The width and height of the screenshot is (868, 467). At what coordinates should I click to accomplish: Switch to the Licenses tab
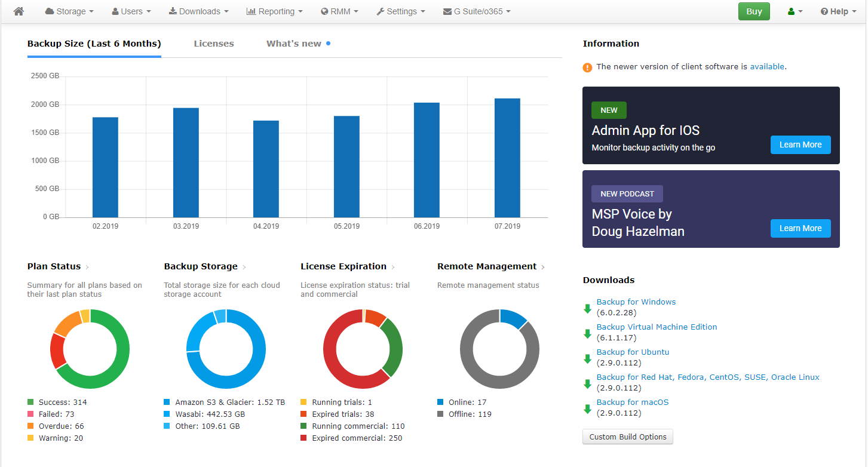(x=214, y=44)
